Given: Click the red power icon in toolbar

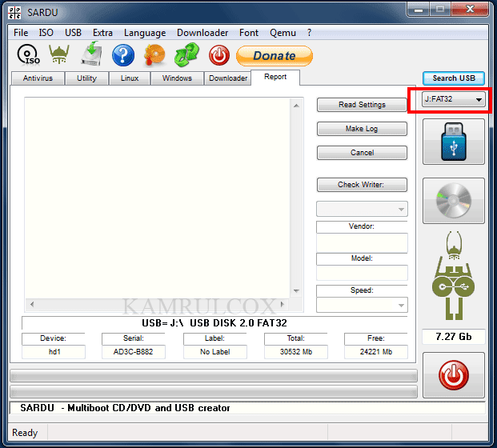Looking at the screenshot, I should [219, 55].
